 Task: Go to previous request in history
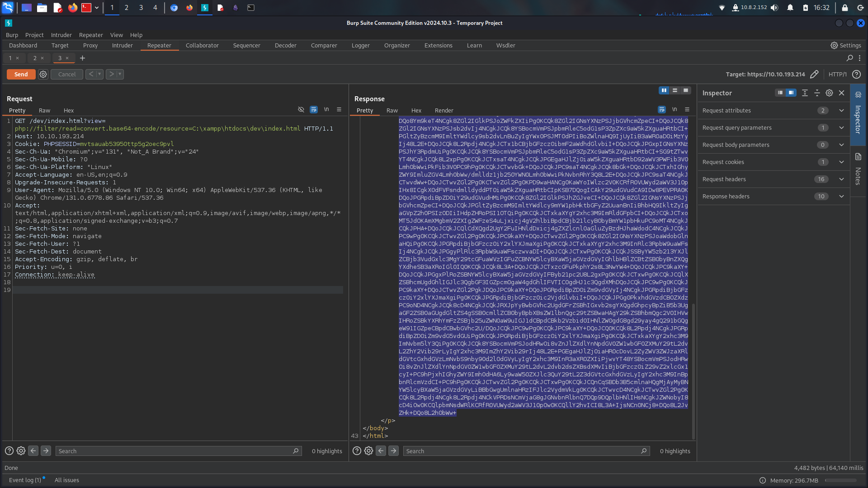(91, 74)
